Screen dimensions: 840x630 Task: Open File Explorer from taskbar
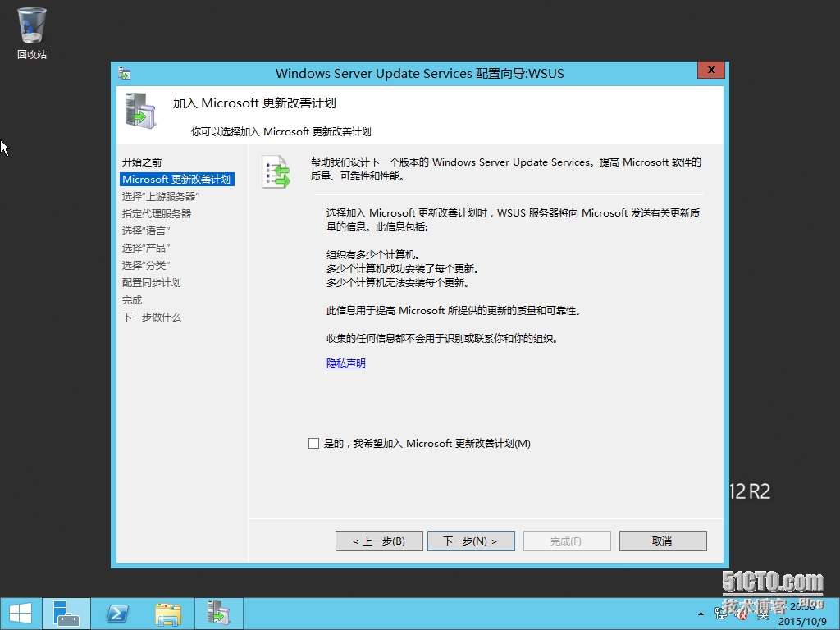168,614
